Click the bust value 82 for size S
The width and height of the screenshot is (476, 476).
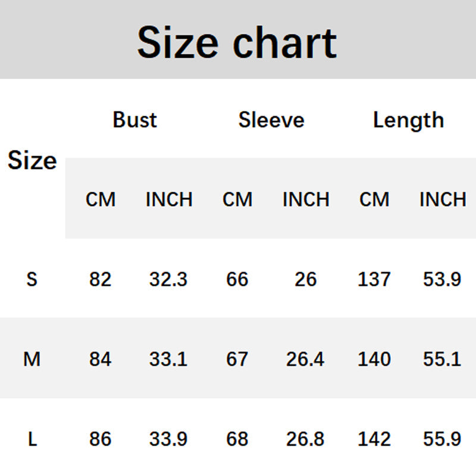101,278
